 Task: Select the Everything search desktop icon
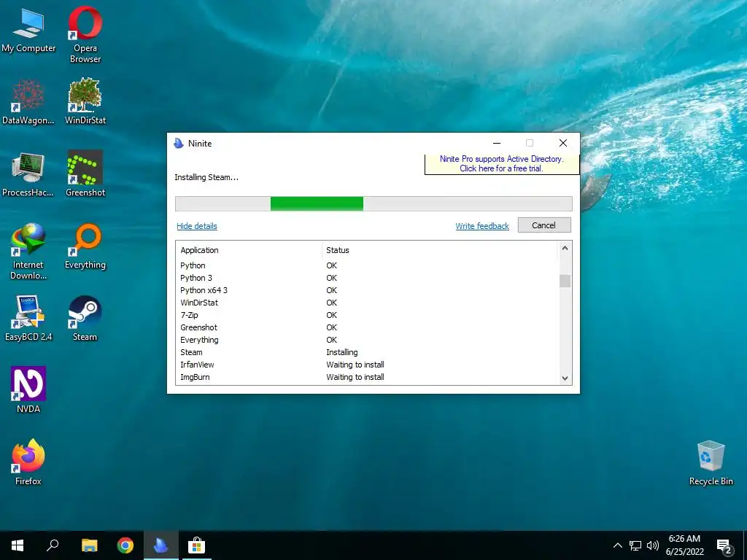coord(85,246)
